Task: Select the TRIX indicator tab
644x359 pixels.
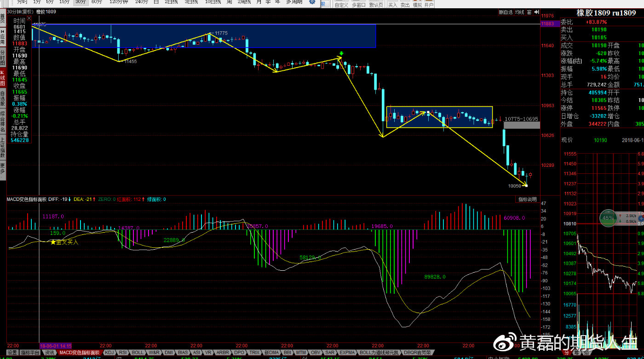Action: tap(254, 353)
